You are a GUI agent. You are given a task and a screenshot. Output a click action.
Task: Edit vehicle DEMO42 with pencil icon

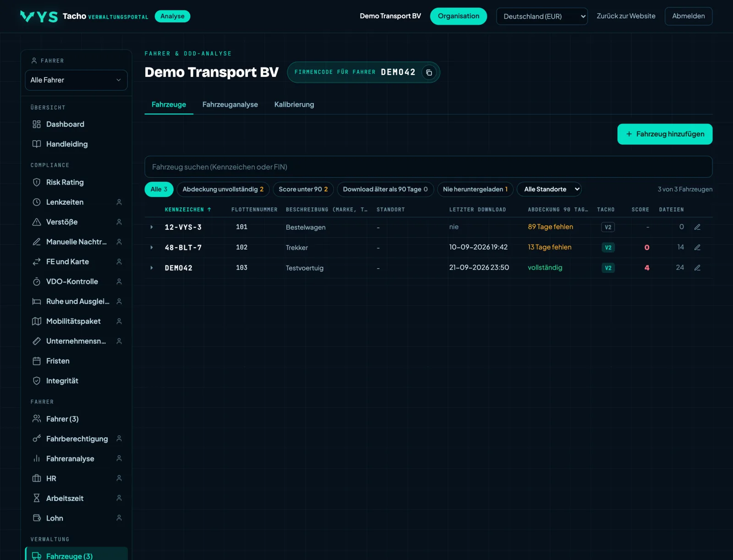tap(697, 268)
